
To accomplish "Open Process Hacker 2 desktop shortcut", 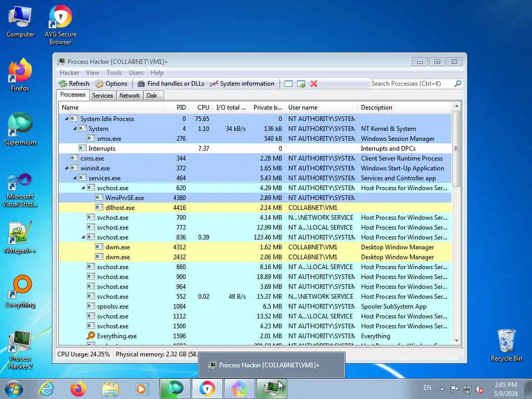I will (20, 350).
